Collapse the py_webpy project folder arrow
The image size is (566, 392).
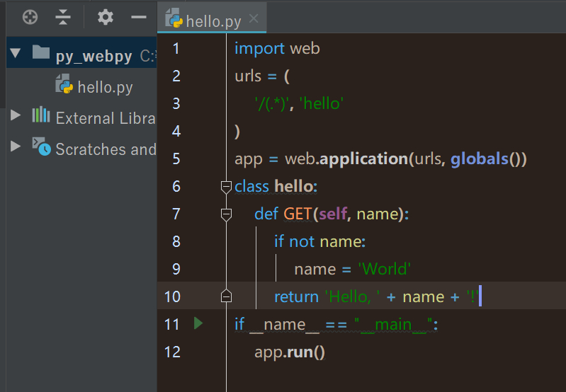tap(16, 54)
